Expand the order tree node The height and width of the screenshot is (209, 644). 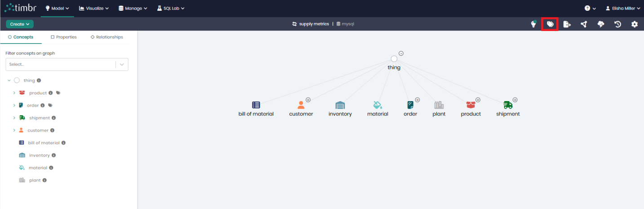(x=14, y=106)
